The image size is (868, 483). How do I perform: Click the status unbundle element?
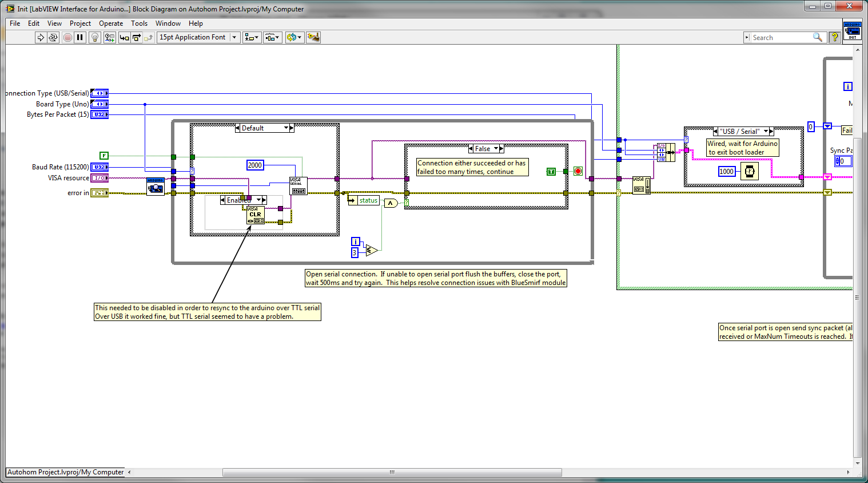[x=364, y=200]
